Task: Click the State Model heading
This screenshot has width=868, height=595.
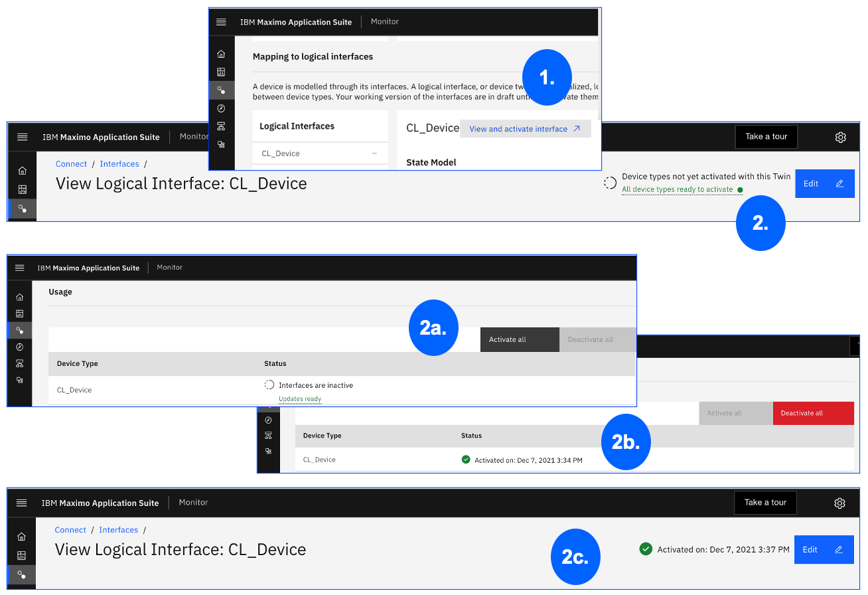Action: (x=431, y=162)
